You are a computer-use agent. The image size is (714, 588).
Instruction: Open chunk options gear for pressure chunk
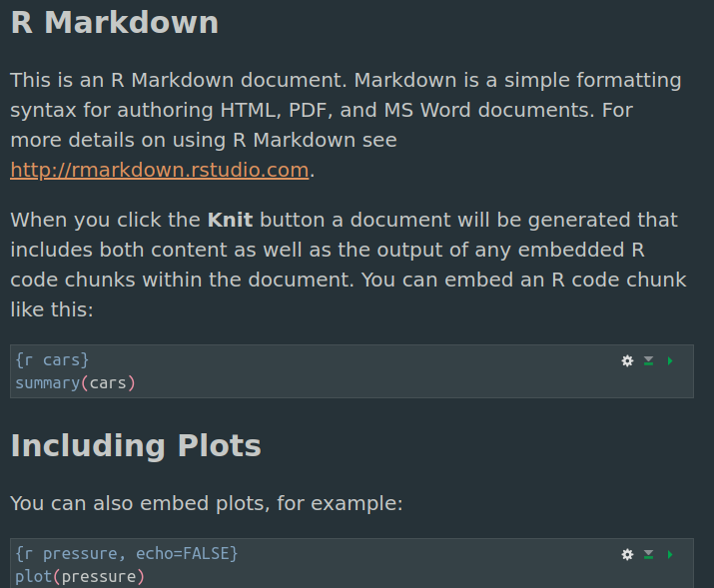[x=627, y=554]
